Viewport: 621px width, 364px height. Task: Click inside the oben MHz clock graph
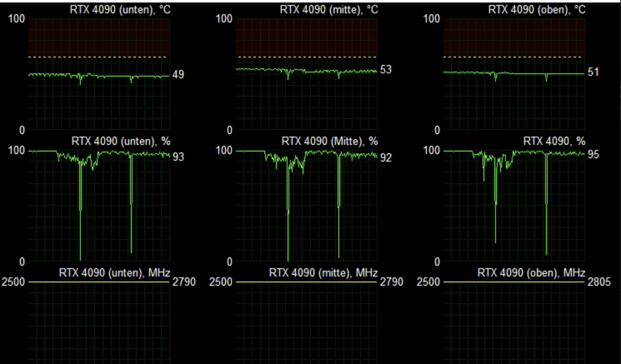coord(514,323)
